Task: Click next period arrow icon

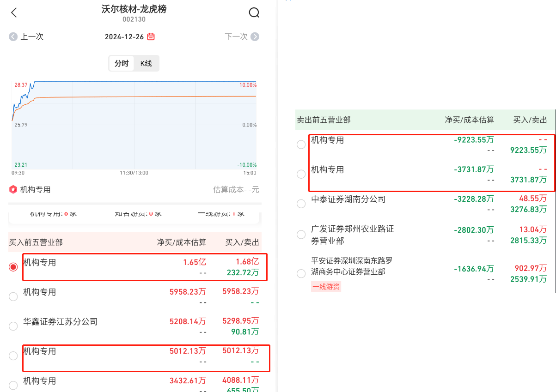Action: (x=255, y=37)
